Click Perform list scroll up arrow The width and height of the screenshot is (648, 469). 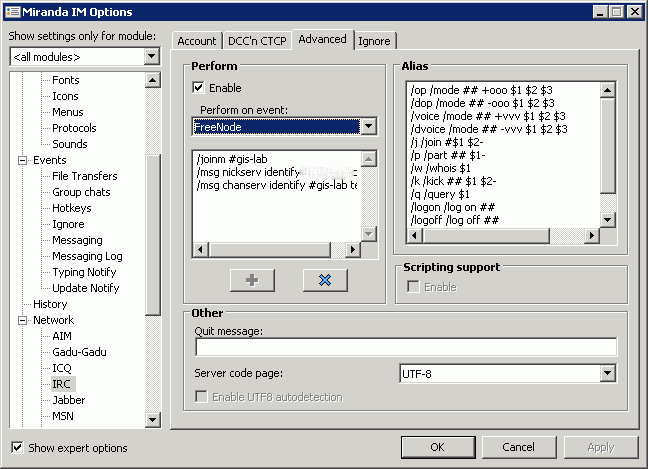[369, 159]
